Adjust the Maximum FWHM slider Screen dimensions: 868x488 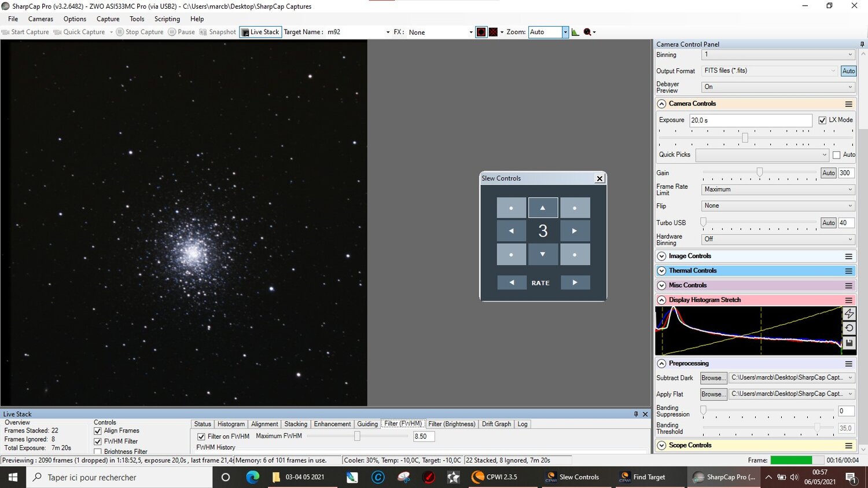[357, 436]
